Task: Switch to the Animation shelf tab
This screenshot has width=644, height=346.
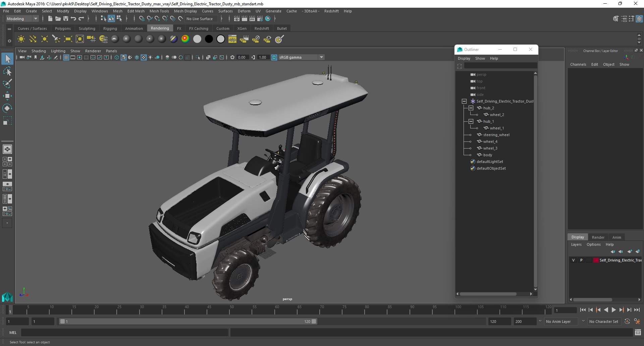Action: pyautogui.click(x=134, y=28)
